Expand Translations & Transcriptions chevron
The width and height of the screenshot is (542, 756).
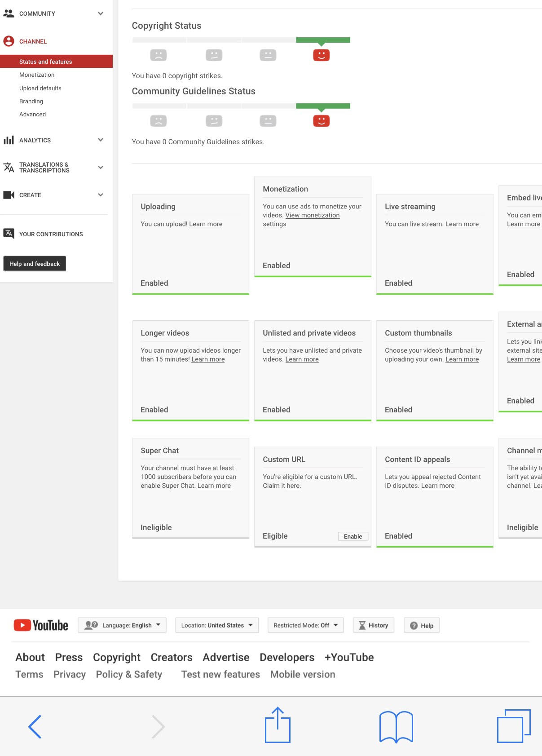coord(101,168)
